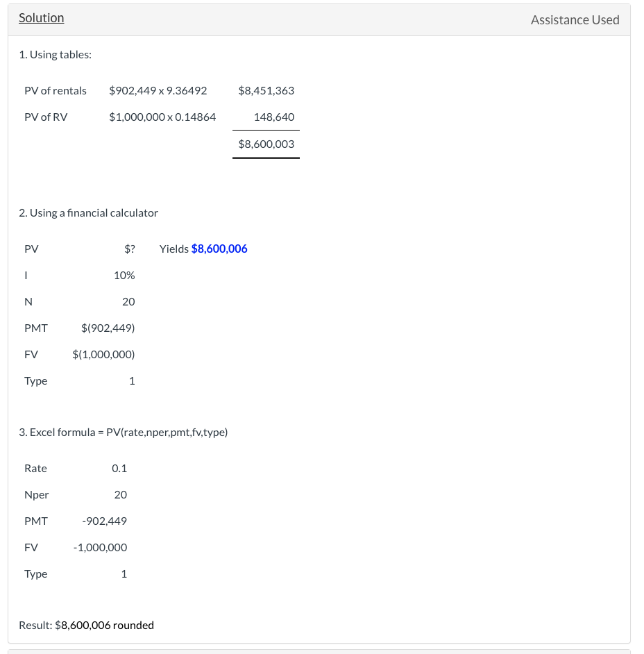644x654 pixels.
Task: Select the PV of RV row
Action: [46, 117]
